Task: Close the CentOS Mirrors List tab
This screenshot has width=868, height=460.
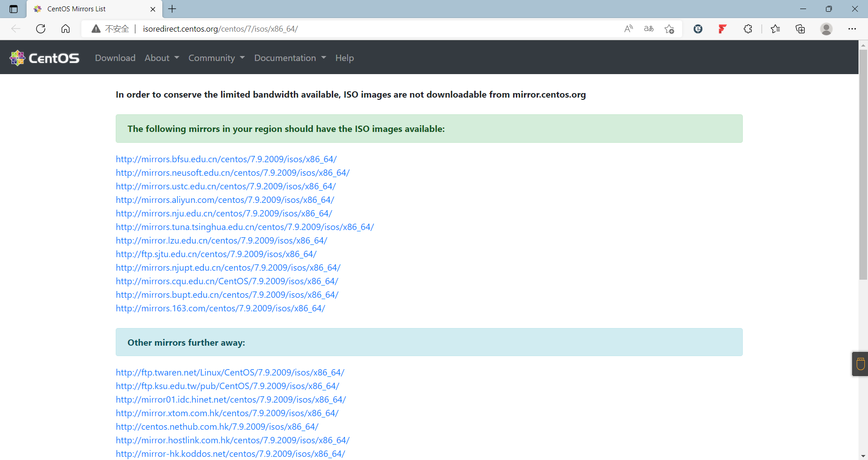Action: coord(153,9)
